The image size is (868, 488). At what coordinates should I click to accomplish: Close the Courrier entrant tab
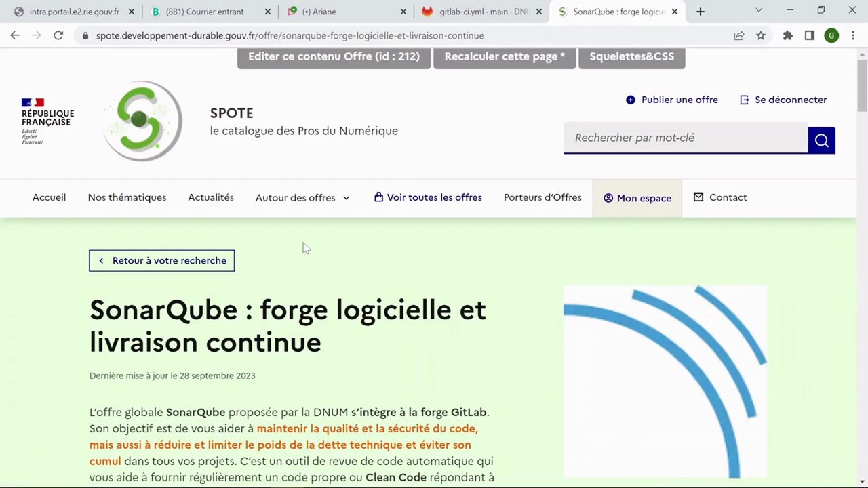click(268, 12)
